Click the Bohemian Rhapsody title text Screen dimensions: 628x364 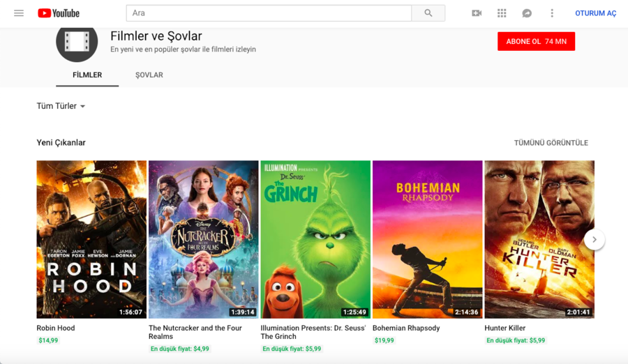point(406,328)
